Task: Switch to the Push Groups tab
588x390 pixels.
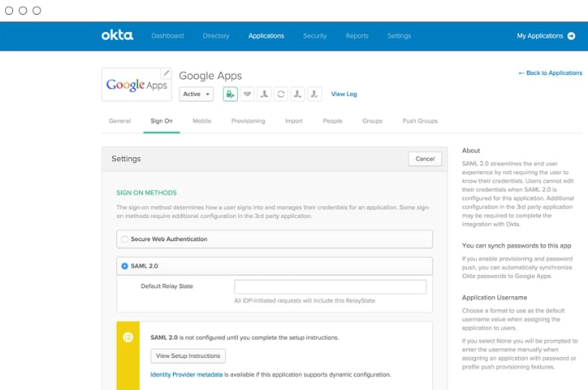Action: tap(420, 121)
